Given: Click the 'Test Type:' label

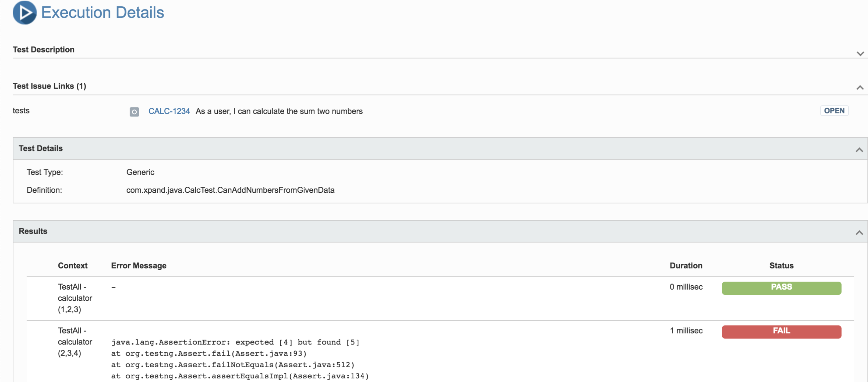Looking at the screenshot, I should 45,172.
